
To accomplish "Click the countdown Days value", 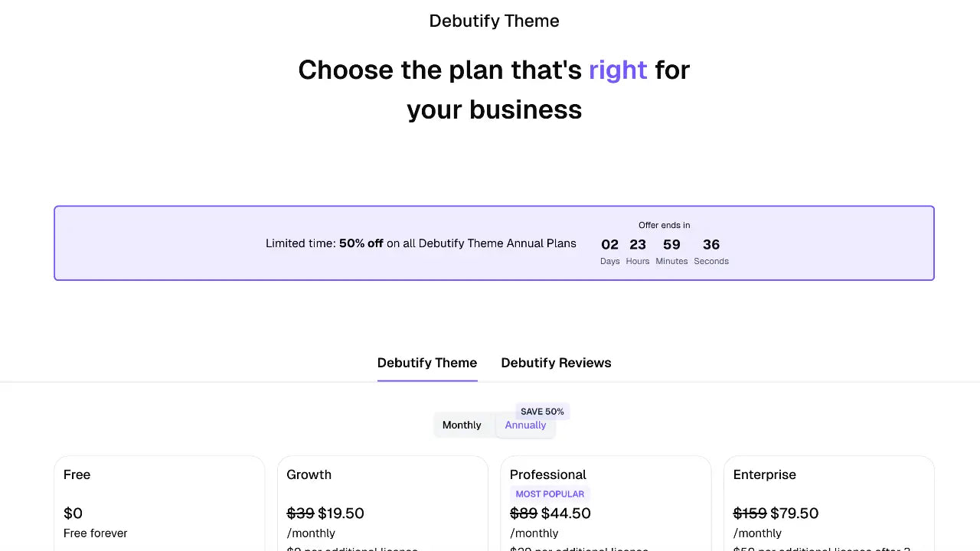I will click(x=609, y=244).
